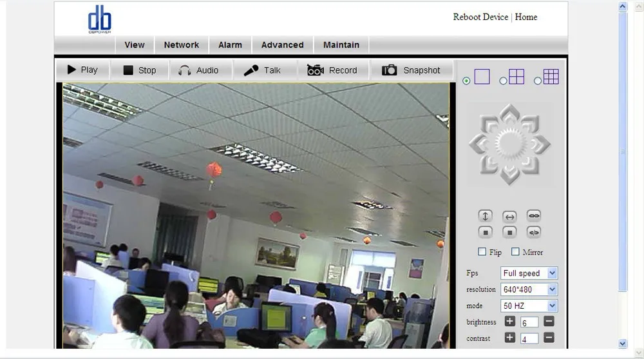
Task: Move camera down-left with PTZ pad
Action: click(x=489, y=164)
